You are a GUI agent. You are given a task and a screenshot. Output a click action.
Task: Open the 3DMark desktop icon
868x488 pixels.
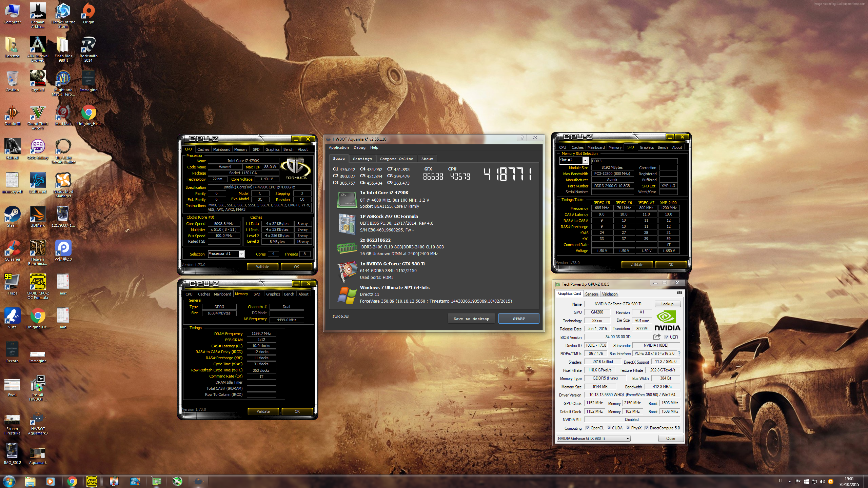click(38, 217)
